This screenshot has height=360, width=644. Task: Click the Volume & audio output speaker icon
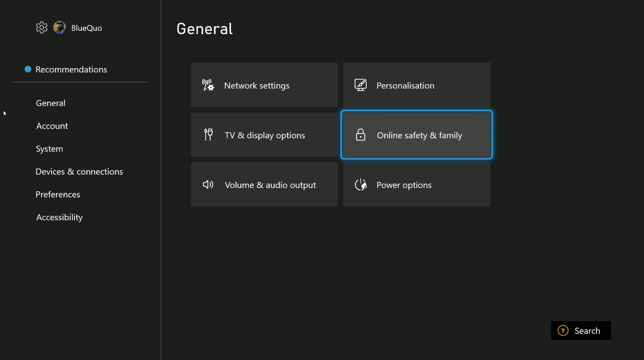[x=208, y=185]
